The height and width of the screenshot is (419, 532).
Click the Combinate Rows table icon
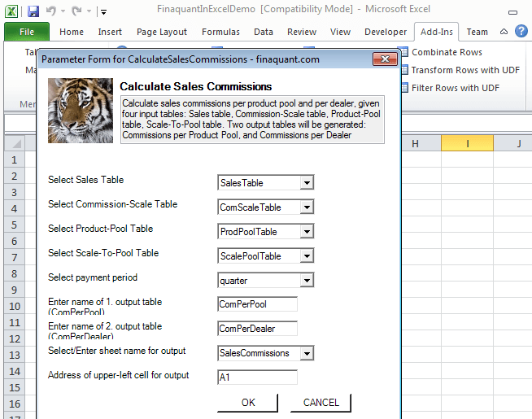pyautogui.click(x=404, y=52)
